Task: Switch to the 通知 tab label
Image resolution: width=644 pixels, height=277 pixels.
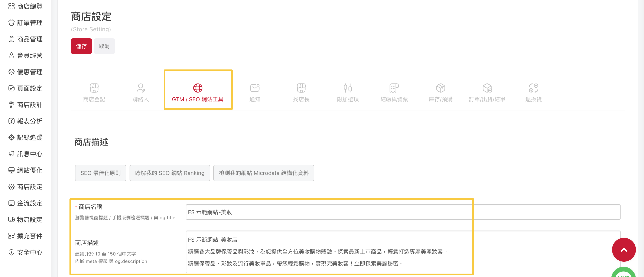Action: point(255,99)
